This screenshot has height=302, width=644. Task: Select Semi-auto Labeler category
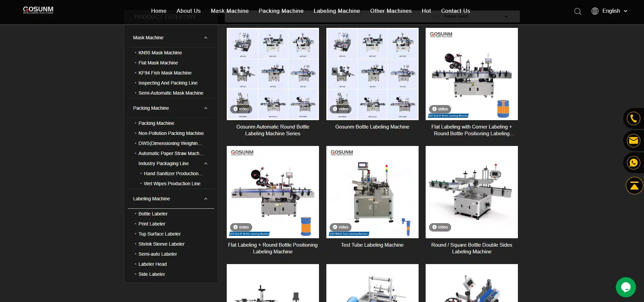point(158,254)
